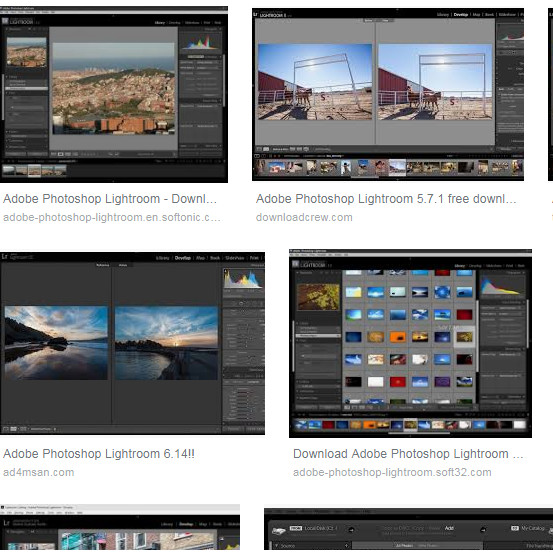Viewport: 553px width, 553px height.
Task: Open the bottom Lightroom thumbnail showing buildings
Action: (120, 528)
